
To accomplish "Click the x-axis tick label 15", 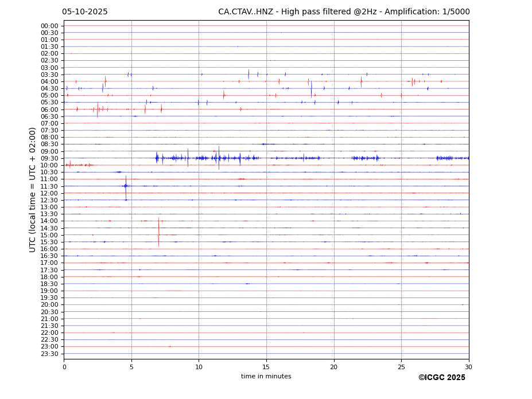I will click(x=266, y=367).
